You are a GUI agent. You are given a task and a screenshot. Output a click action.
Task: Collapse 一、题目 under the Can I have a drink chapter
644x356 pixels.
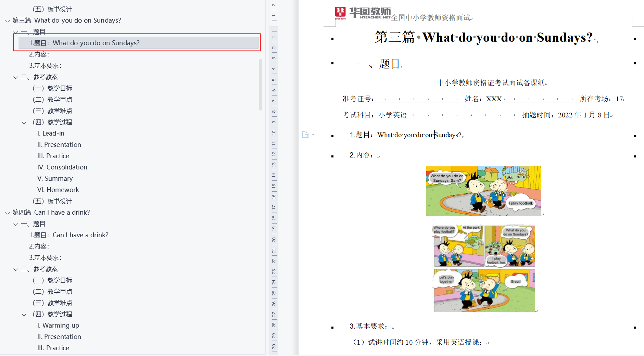pyautogui.click(x=16, y=224)
